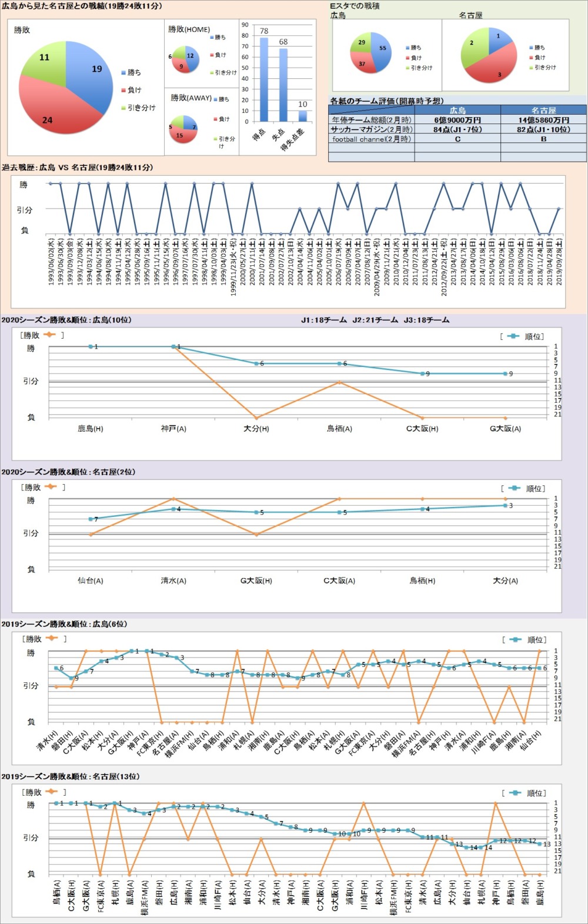
Task: Click the 6億9000万円 table cell
Action: point(457,120)
